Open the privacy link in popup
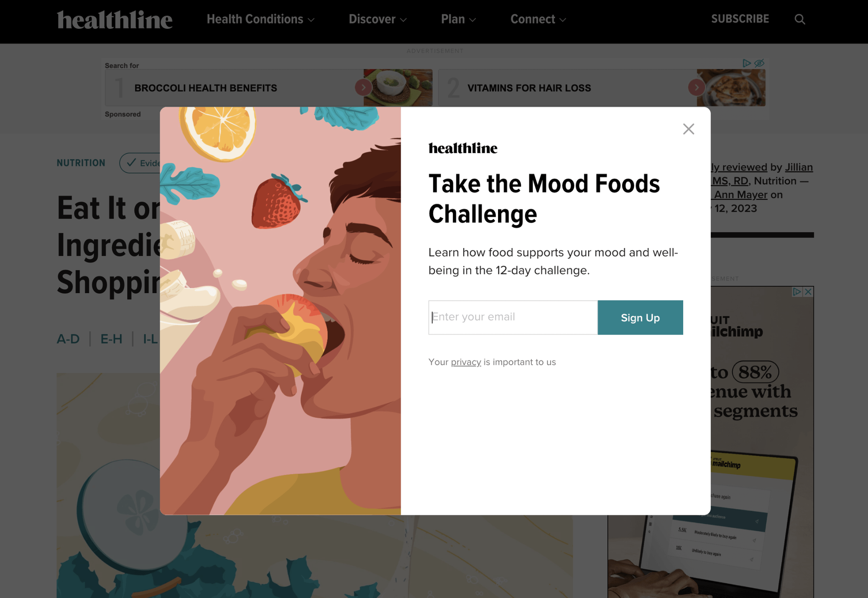868x598 pixels. click(465, 362)
